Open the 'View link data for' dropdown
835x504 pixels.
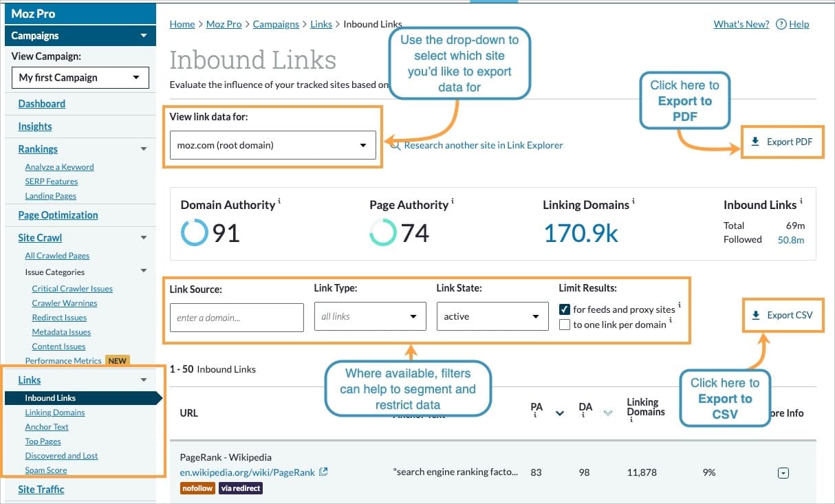[x=362, y=145]
